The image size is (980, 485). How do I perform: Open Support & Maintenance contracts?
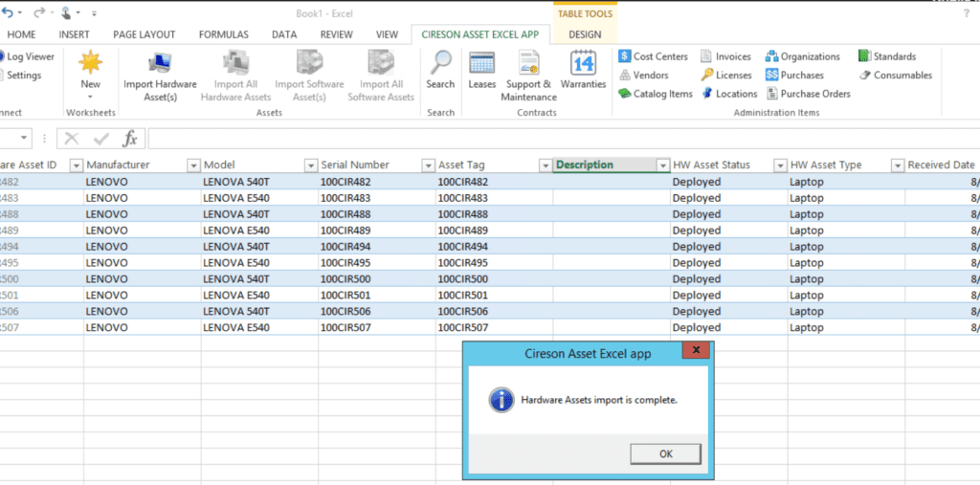[528, 77]
